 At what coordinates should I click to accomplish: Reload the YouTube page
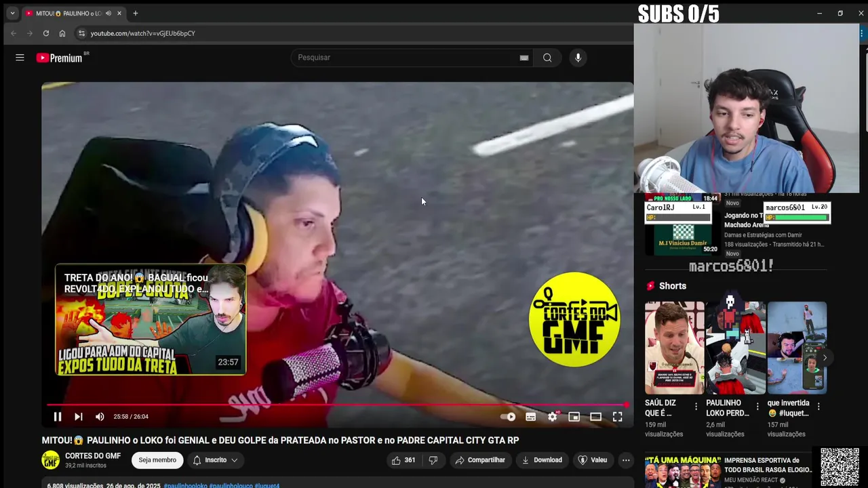pos(46,33)
